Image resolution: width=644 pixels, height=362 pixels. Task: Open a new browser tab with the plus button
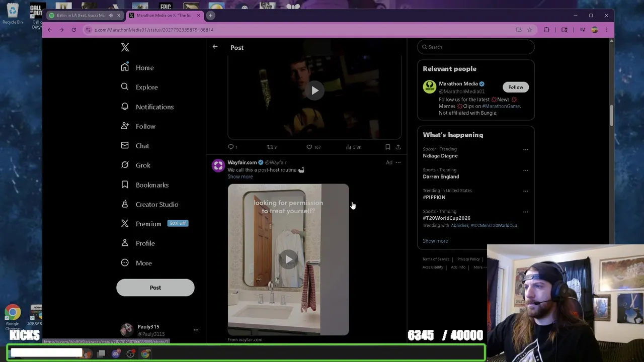point(210,15)
